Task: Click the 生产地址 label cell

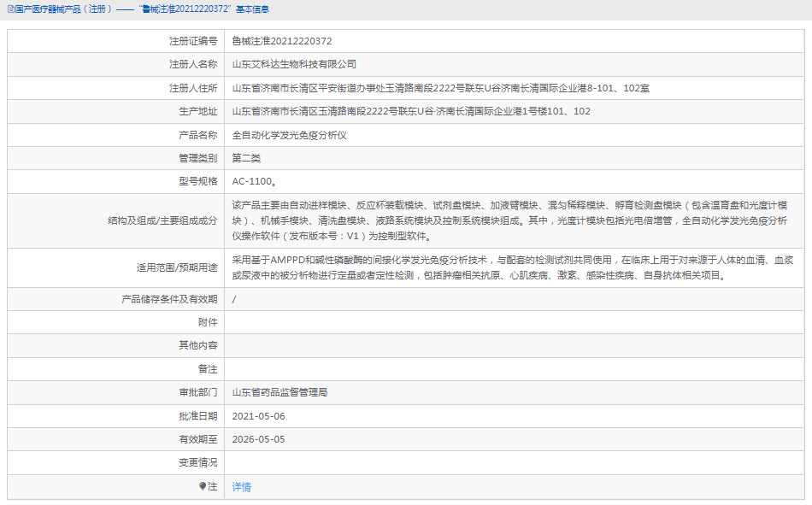Action: 116,111
